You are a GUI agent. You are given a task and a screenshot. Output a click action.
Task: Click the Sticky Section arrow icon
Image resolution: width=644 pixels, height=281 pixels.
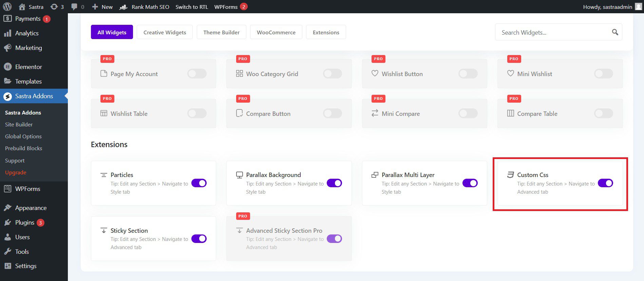pos(104,230)
